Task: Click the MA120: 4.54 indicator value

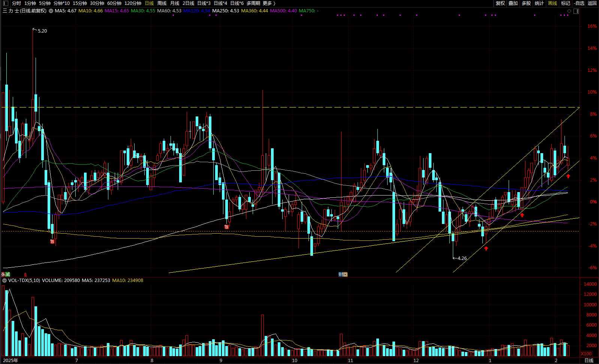Action: pos(197,11)
